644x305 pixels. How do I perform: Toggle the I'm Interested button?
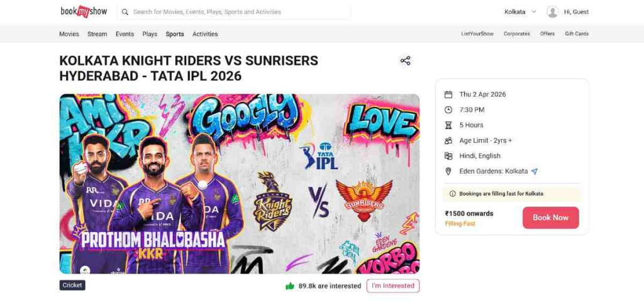pyautogui.click(x=392, y=286)
